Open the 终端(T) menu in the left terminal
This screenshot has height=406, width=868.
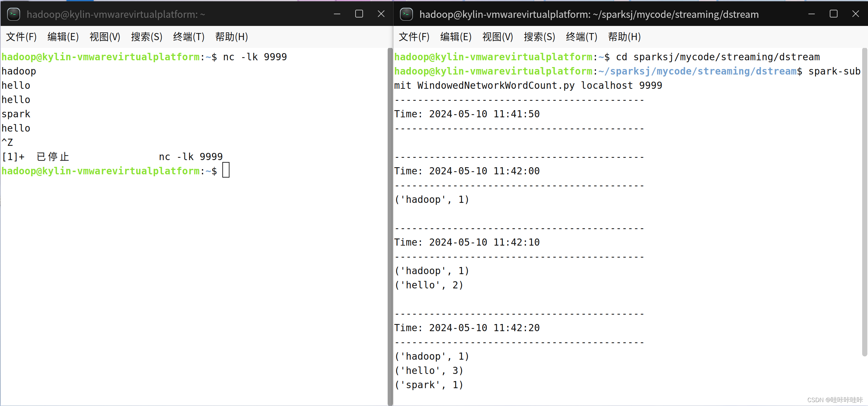(x=188, y=37)
